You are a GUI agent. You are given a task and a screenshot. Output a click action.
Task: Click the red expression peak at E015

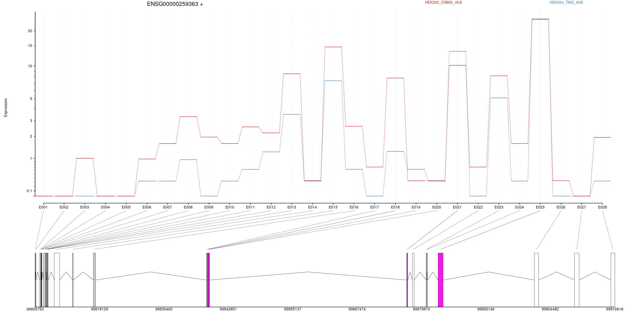(333, 47)
